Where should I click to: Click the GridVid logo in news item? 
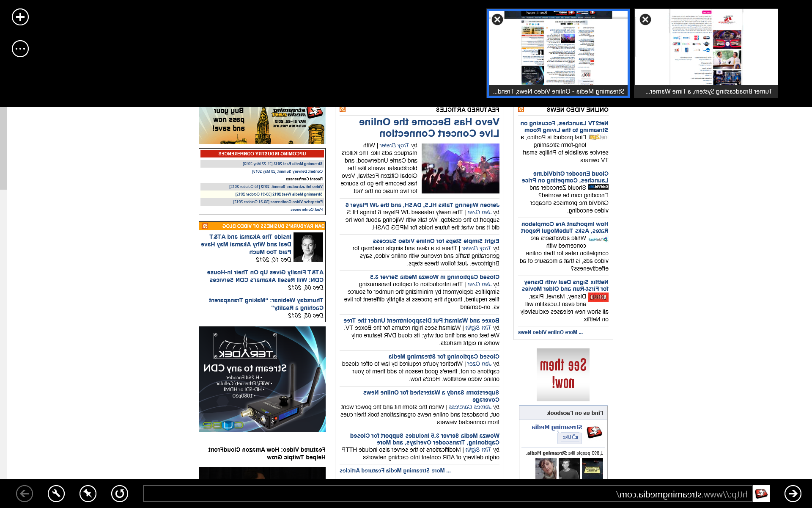(x=598, y=187)
